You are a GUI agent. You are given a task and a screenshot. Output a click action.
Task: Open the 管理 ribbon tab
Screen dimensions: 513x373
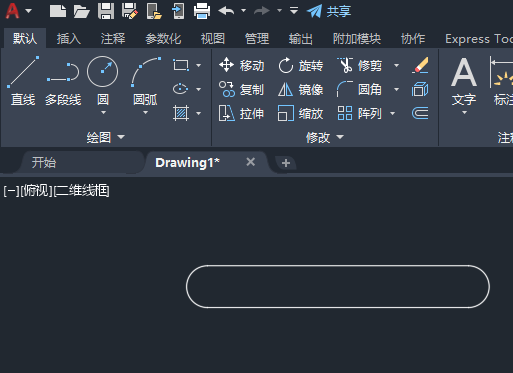pos(257,39)
